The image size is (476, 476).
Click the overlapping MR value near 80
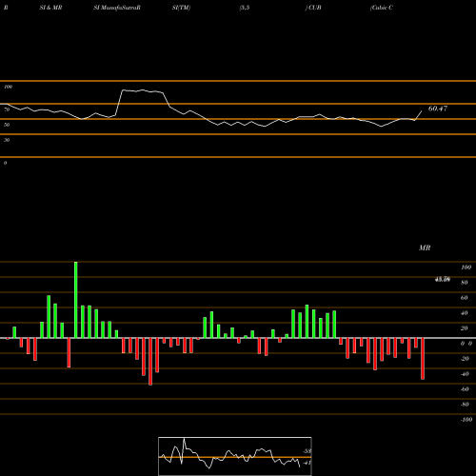443,280
